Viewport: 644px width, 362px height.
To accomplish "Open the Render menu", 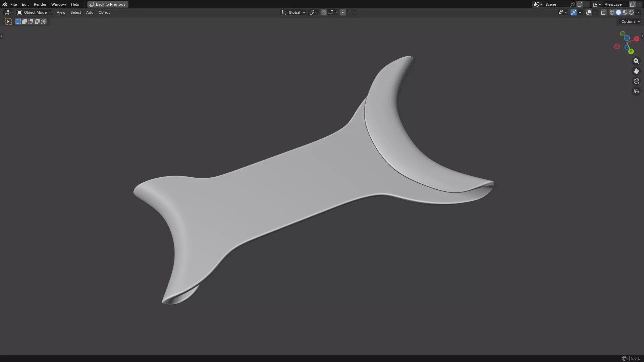I will pyautogui.click(x=40, y=4).
